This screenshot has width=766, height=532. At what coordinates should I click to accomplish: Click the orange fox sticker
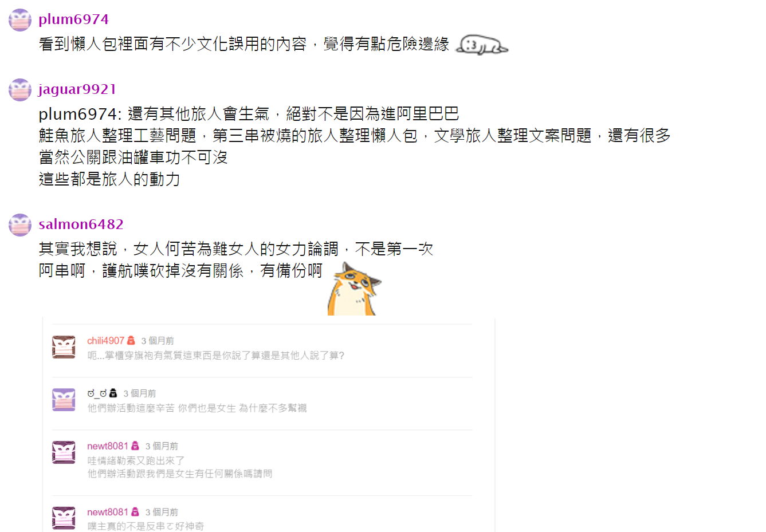pos(353,289)
